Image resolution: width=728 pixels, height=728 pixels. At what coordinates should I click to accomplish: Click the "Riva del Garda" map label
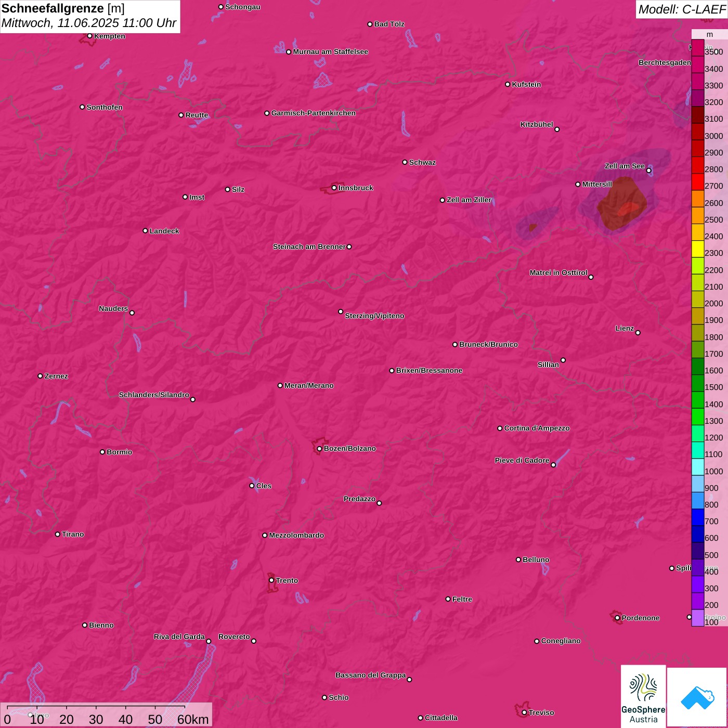pyautogui.click(x=179, y=636)
